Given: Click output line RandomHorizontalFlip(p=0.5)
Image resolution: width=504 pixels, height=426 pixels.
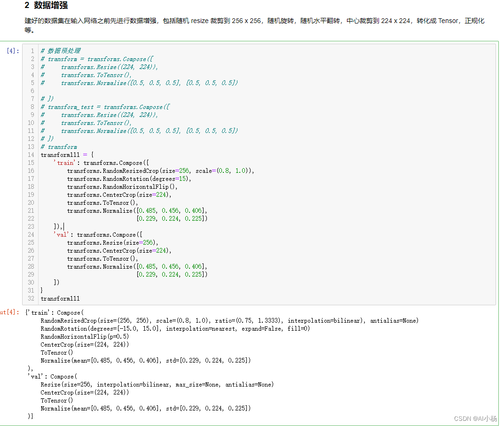Looking at the screenshot, I should [85, 337].
